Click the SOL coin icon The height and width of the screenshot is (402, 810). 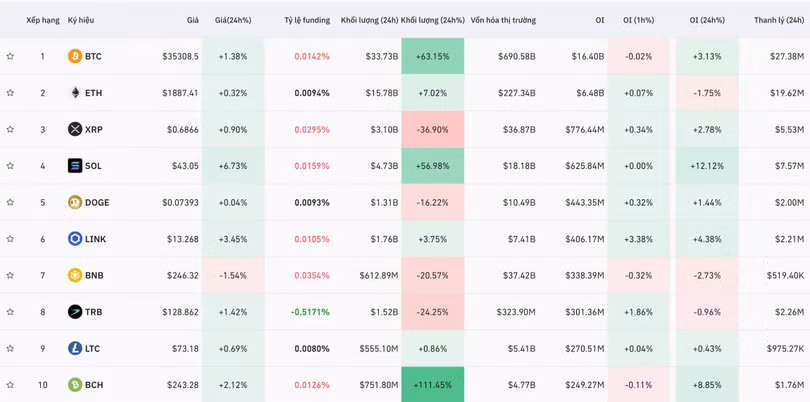coord(75,166)
